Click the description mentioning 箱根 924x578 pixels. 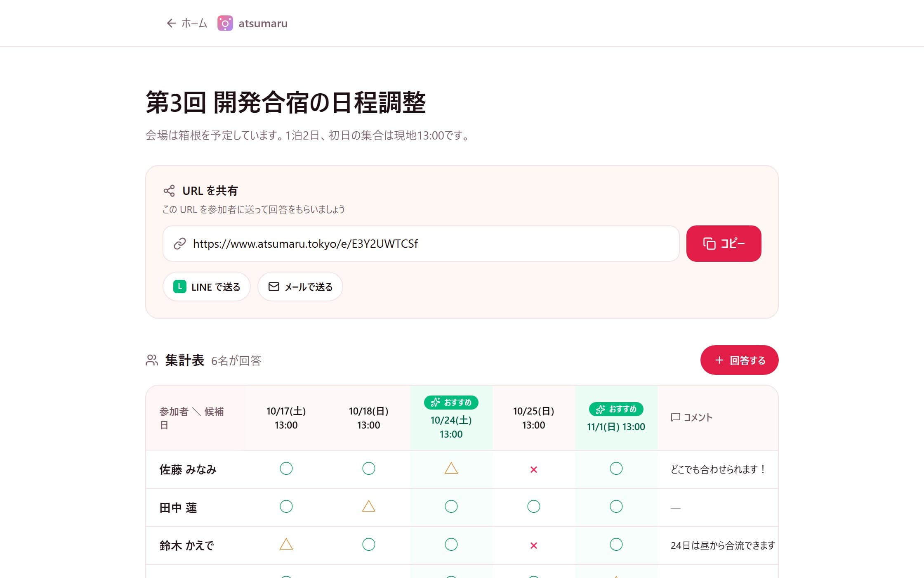coord(309,135)
